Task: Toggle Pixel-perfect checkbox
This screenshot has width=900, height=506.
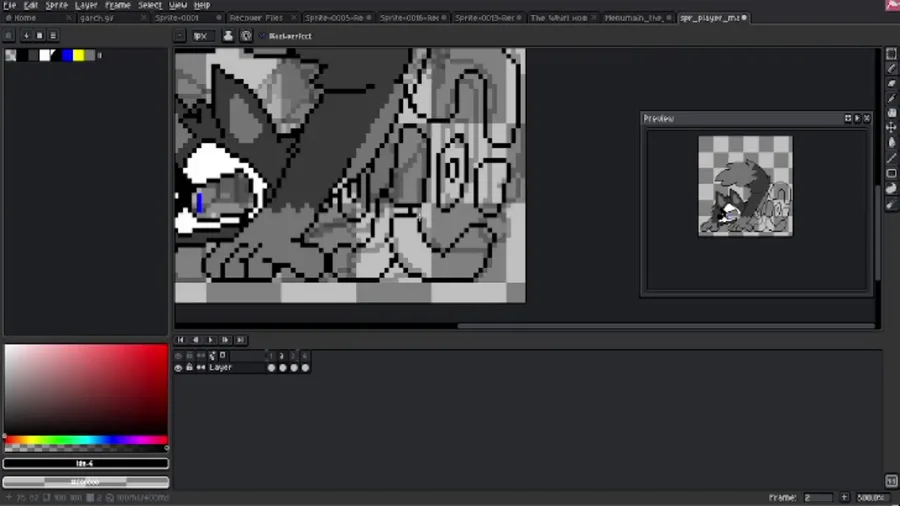Action: [x=285, y=36]
